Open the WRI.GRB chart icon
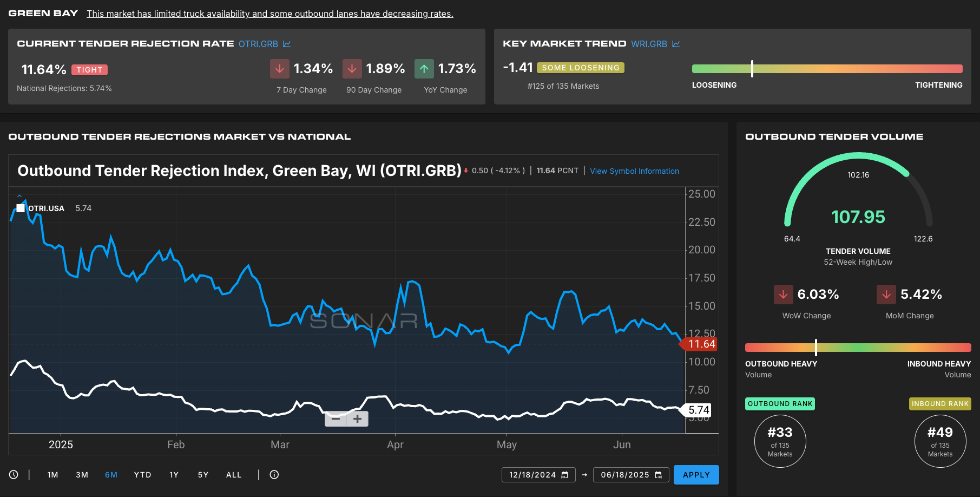The height and width of the screenshot is (497, 980). 676,44
